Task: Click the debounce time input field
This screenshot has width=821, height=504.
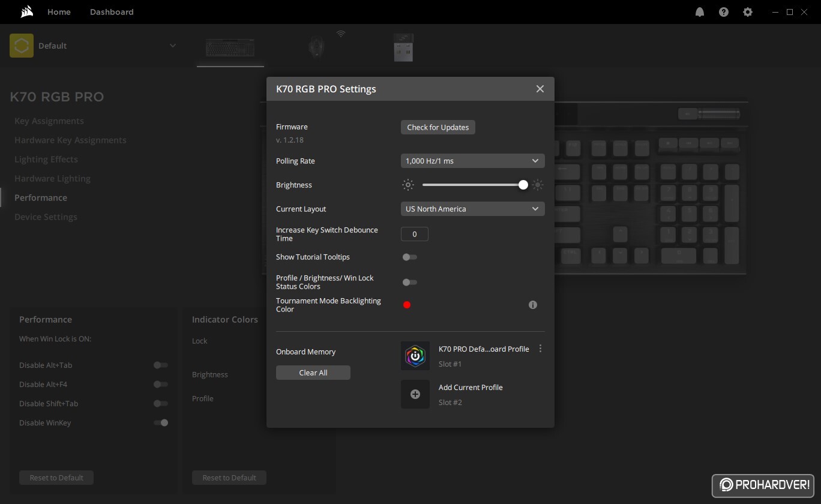Action: point(415,234)
